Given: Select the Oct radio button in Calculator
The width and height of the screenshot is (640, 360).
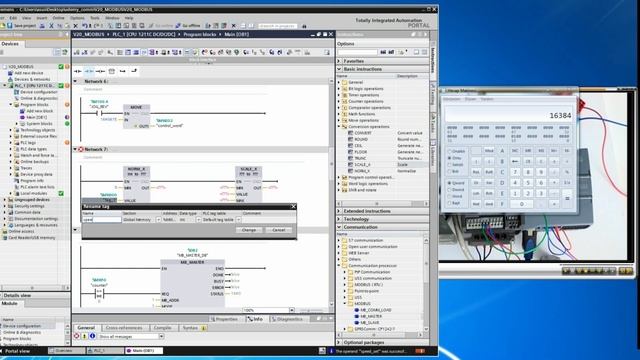Looking at the screenshot, I should pyautogui.click(x=450, y=165).
